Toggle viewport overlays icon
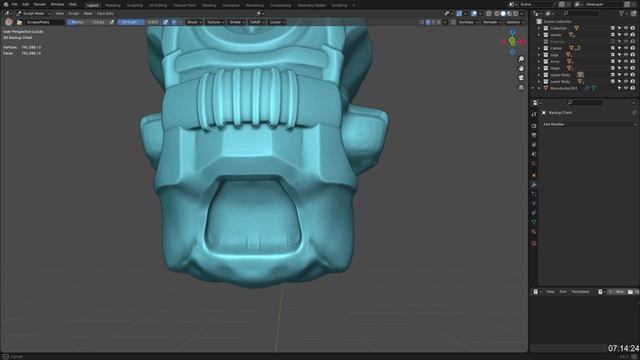Image resolution: width=640 pixels, height=360 pixels. pyautogui.click(x=474, y=13)
